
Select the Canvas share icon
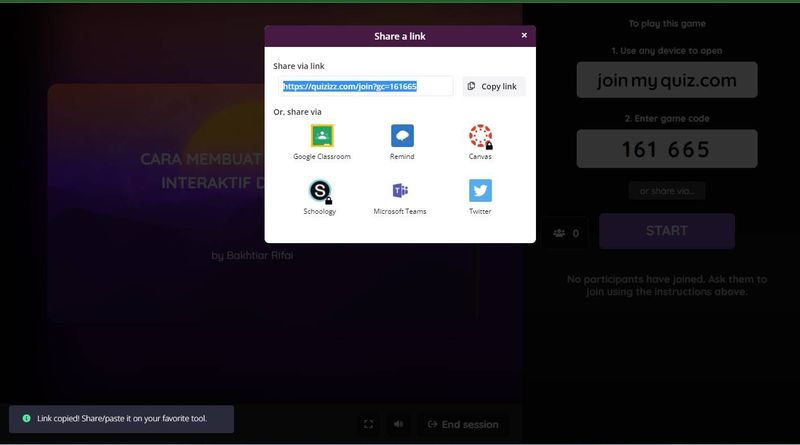coord(480,136)
